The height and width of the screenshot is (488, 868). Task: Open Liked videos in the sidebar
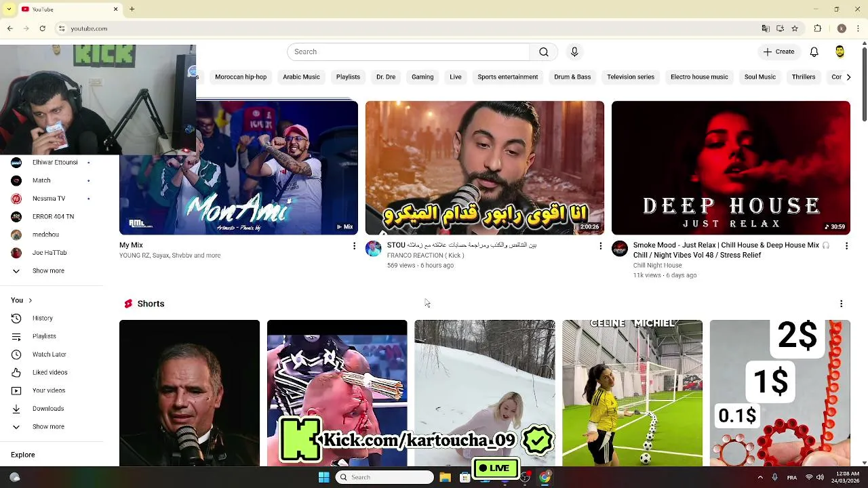51,372
